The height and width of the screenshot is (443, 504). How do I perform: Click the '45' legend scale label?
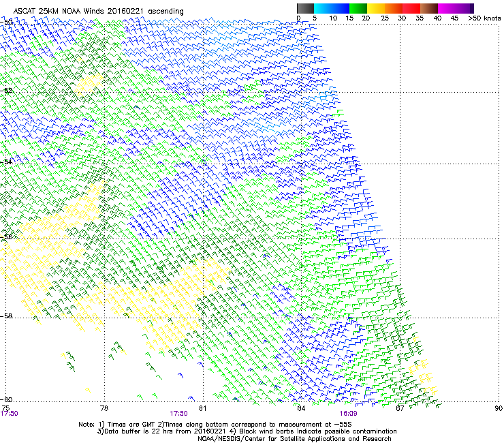pyautogui.click(x=454, y=18)
